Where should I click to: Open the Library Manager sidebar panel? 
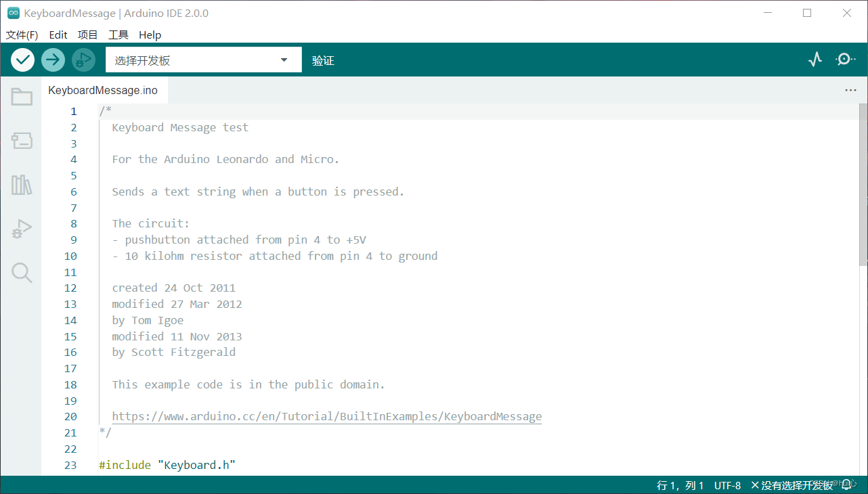(x=22, y=185)
